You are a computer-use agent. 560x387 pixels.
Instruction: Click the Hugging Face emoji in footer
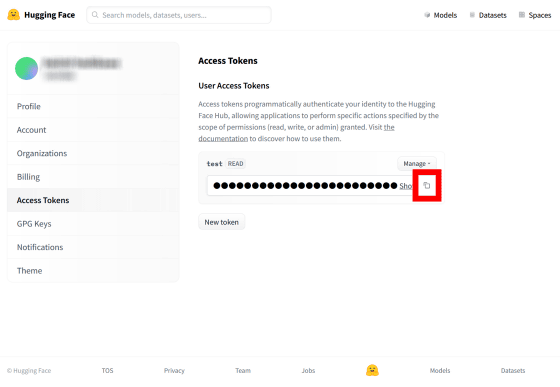coord(372,370)
